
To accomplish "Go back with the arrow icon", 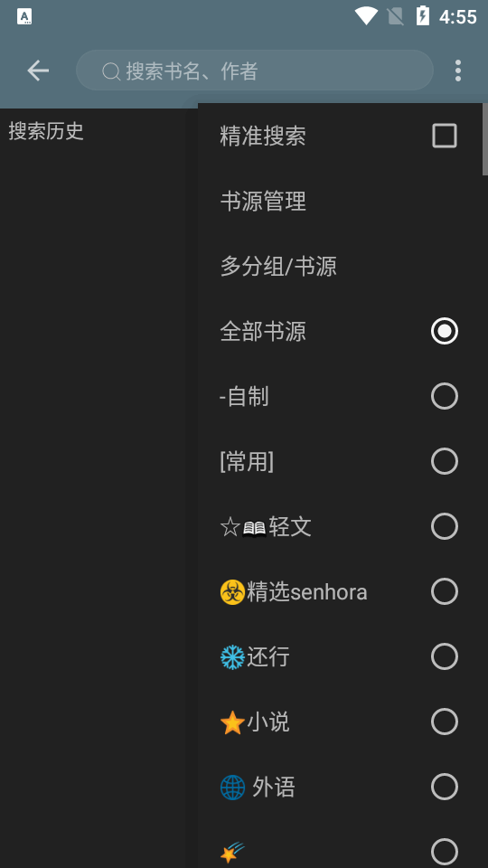I will click(x=38, y=71).
